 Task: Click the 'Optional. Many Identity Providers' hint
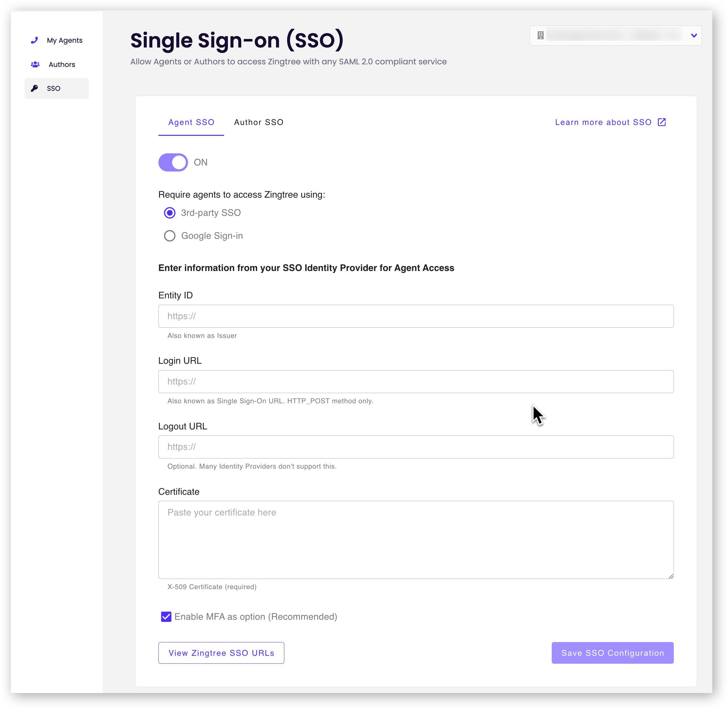(x=252, y=466)
